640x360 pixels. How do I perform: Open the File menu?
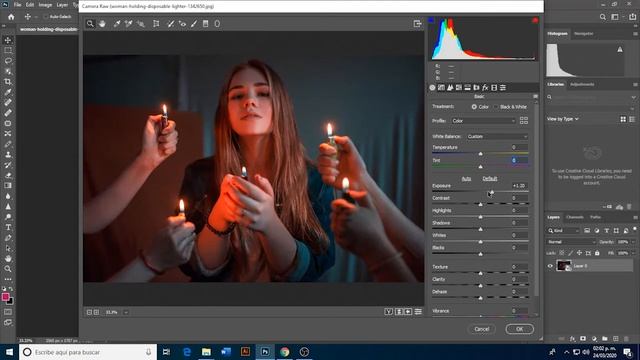click(18, 5)
